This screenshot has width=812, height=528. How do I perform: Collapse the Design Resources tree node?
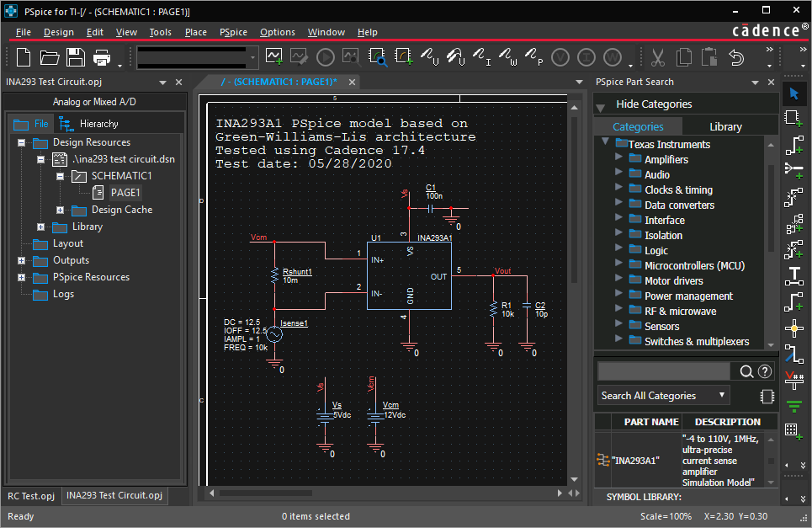tap(21, 142)
